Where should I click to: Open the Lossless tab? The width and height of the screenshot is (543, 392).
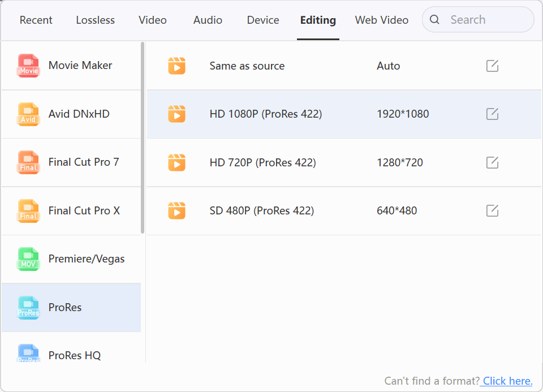pos(95,20)
